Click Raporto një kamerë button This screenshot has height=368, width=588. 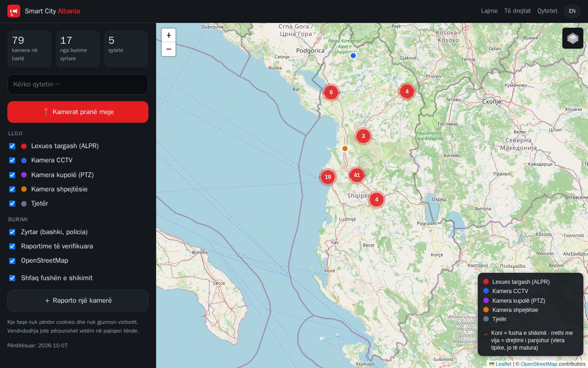pos(78,300)
